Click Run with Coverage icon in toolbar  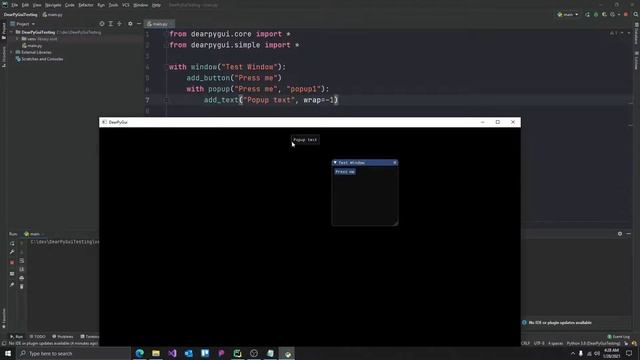tap(604, 15)
